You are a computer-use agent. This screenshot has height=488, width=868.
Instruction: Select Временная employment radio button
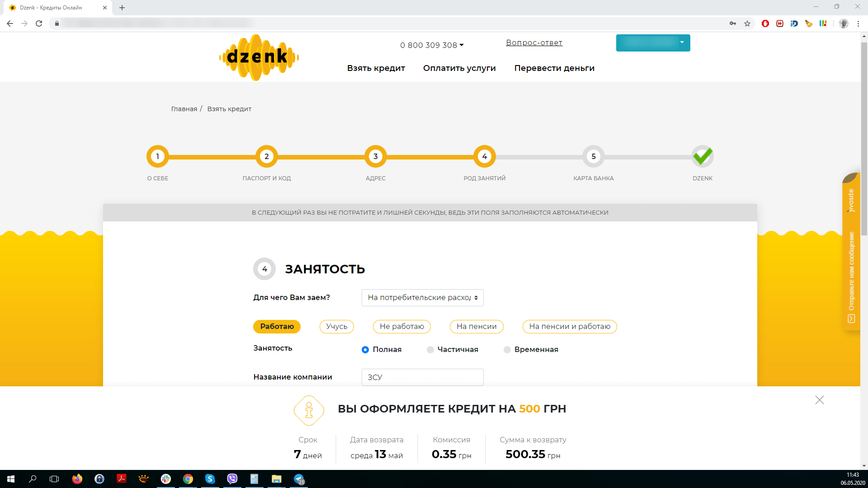point(507,350)
